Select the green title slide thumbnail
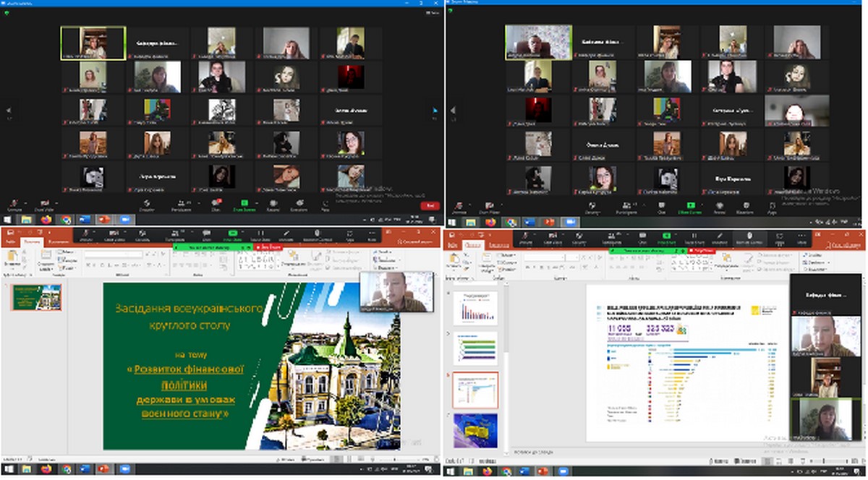The image size is (868, 480). tap(35, 297)
